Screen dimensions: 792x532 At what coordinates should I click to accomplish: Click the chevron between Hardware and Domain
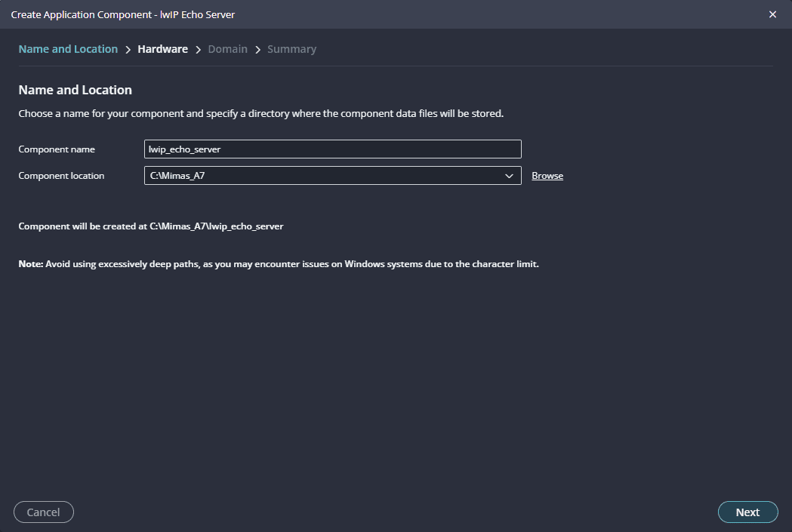pyautogui.click(x=198, y=50)
